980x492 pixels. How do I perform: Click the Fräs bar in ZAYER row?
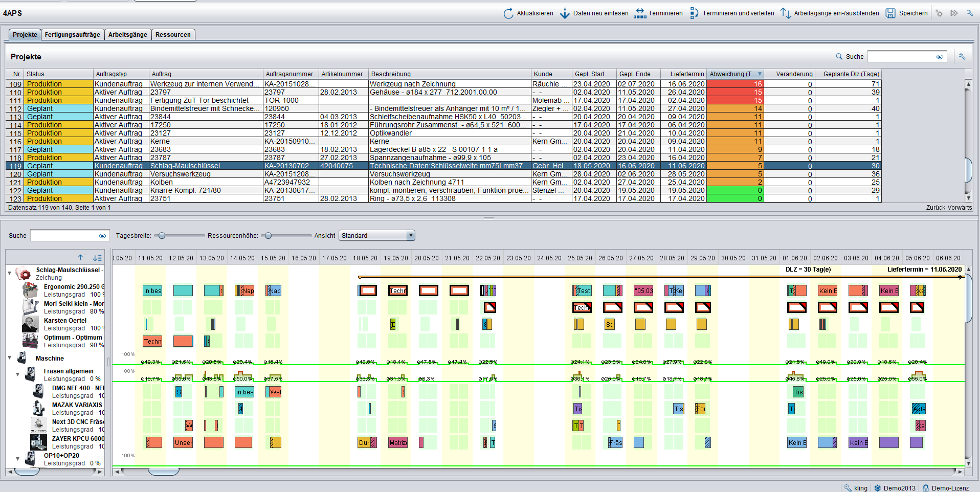coord(615,442)
